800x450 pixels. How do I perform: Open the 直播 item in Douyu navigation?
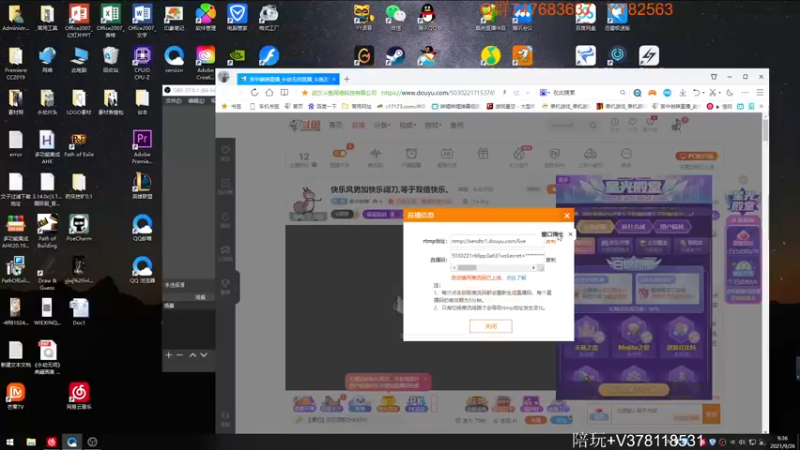click(358, 126)
